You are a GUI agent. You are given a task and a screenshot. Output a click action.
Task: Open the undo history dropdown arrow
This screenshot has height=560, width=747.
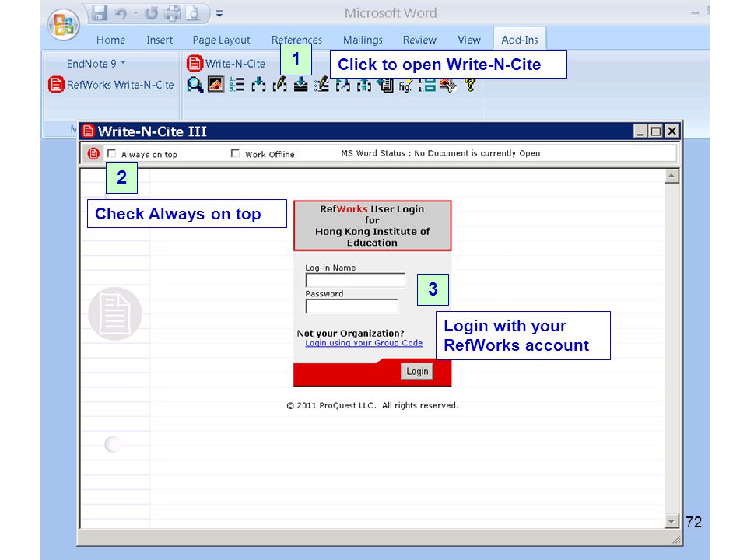click(135, 14)
